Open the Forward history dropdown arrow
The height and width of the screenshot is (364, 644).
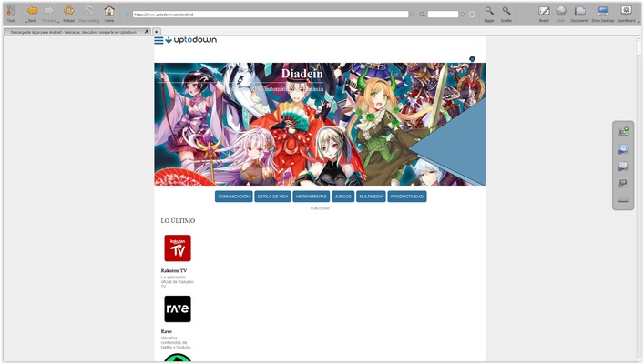[x=58, y=21]
